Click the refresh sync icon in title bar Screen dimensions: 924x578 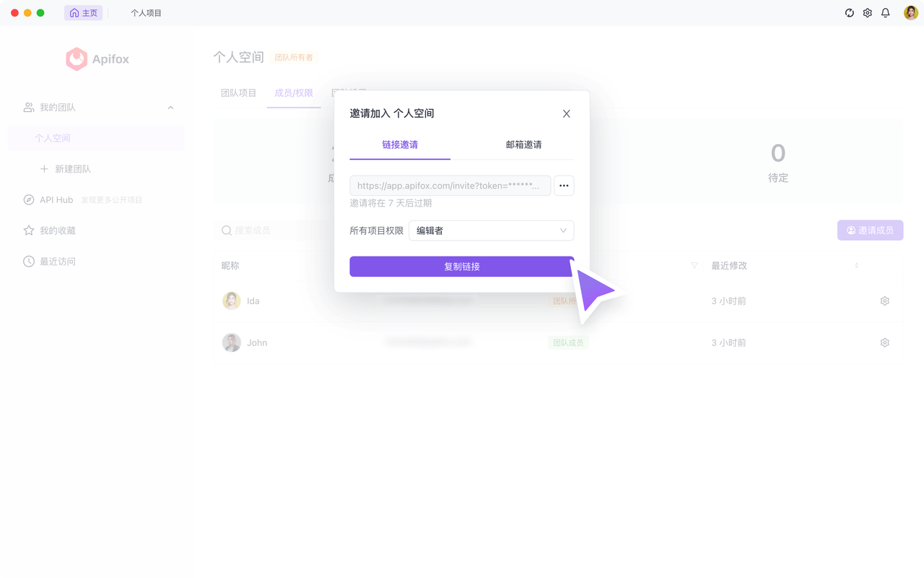[850, 13]
